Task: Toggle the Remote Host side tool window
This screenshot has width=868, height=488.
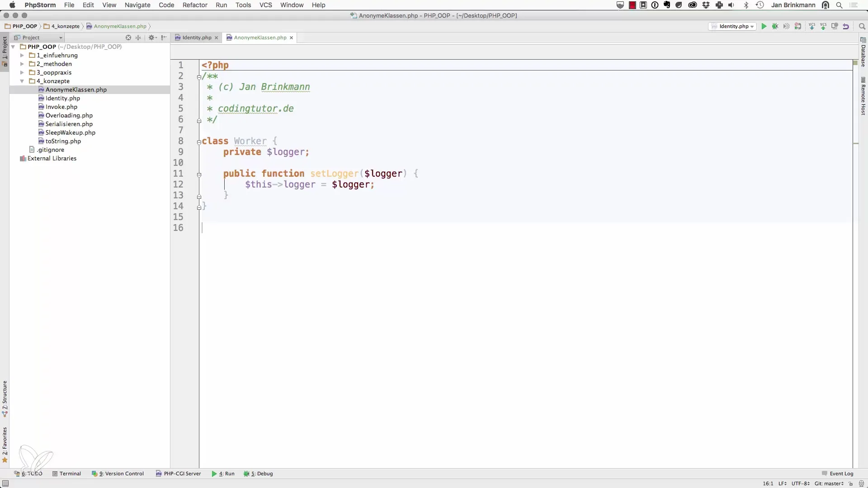Action: [863, 97]
